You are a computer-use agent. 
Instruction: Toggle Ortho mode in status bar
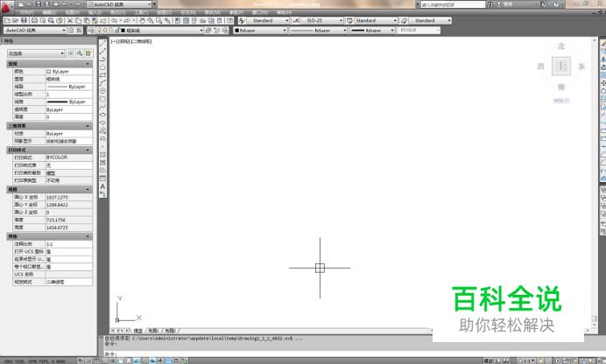click(x=105, y=360)
